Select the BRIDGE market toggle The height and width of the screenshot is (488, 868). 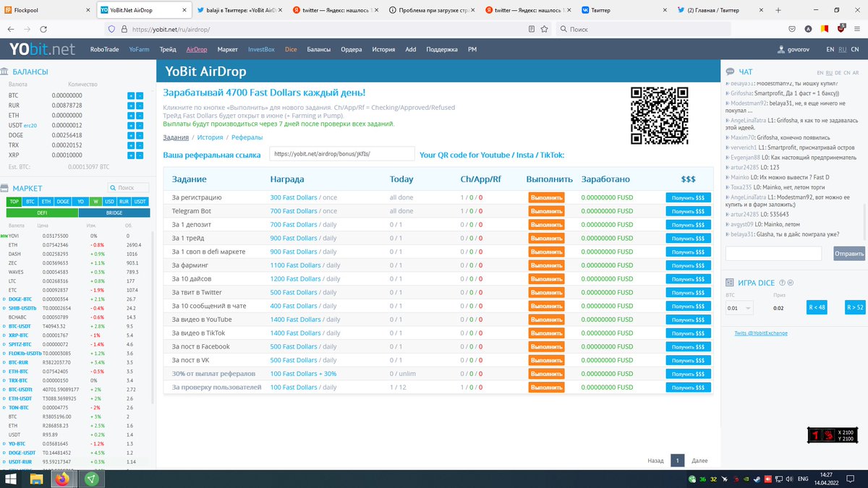click(114, 213)
